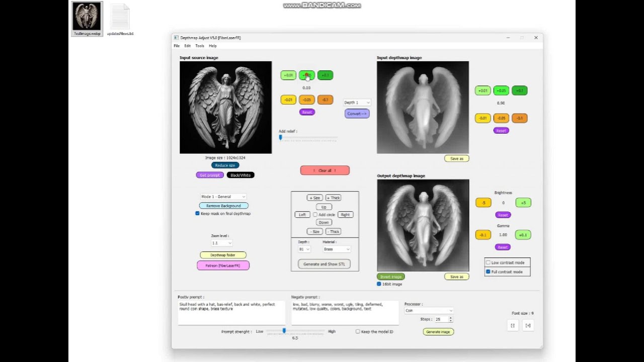Viewport: 644px width, 362px height.
Task: Click the Generate image button
Action: (x=438, y=332)
